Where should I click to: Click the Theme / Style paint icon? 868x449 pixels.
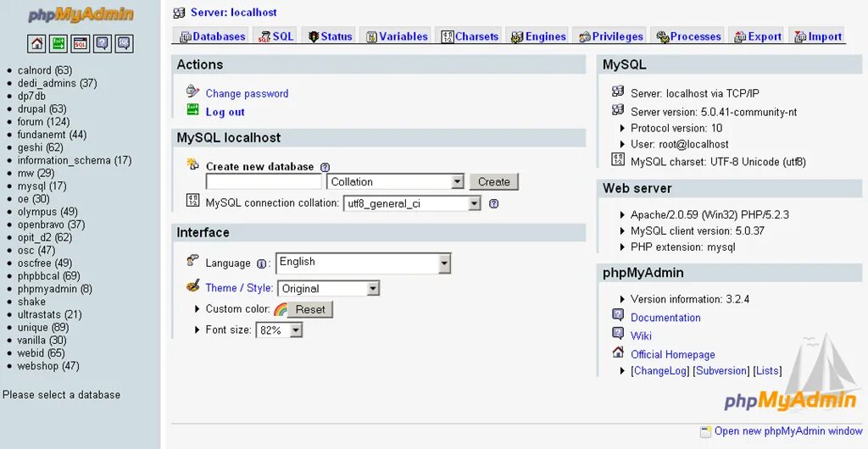(x=192, y=285)
